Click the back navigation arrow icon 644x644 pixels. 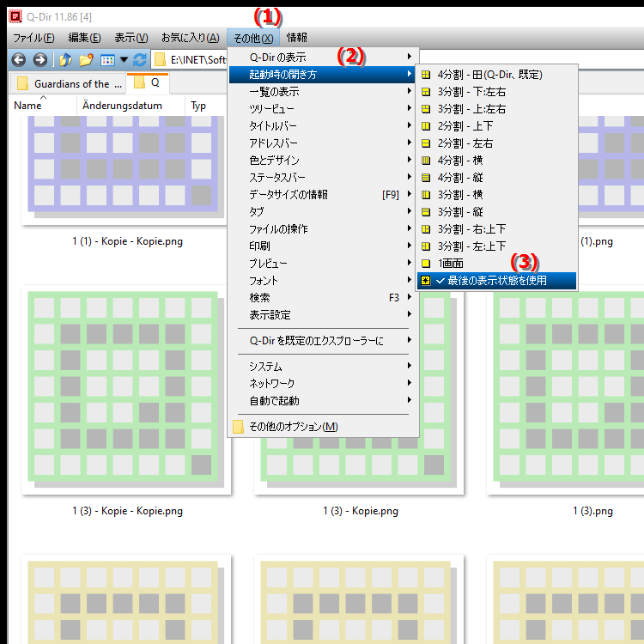(x=19, y=60)
